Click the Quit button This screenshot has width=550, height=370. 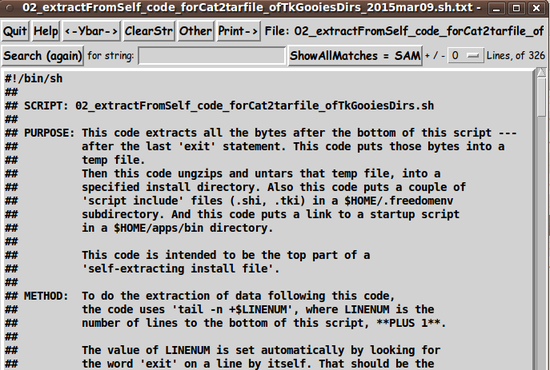coord(15,32)
